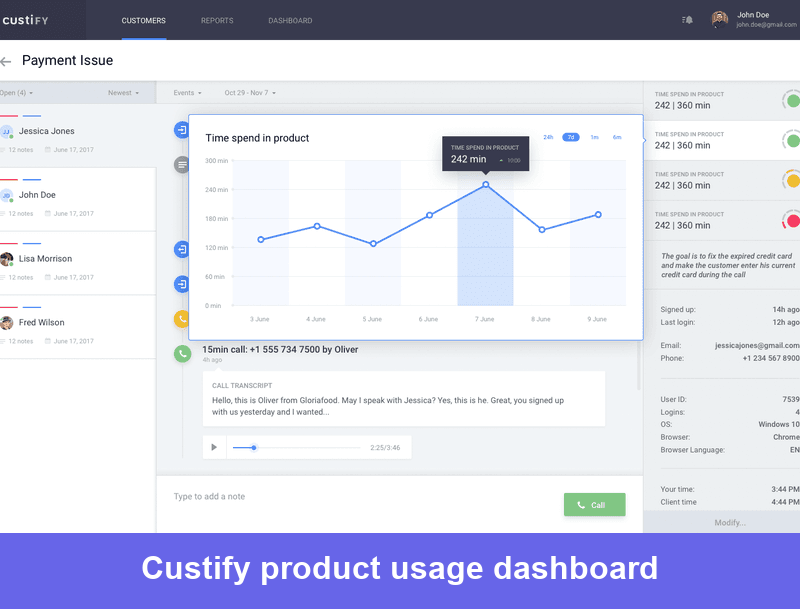This screenshot has height=609, width=800.
Task: Switch to the REPORTS tab
Action: coord(216,20)
